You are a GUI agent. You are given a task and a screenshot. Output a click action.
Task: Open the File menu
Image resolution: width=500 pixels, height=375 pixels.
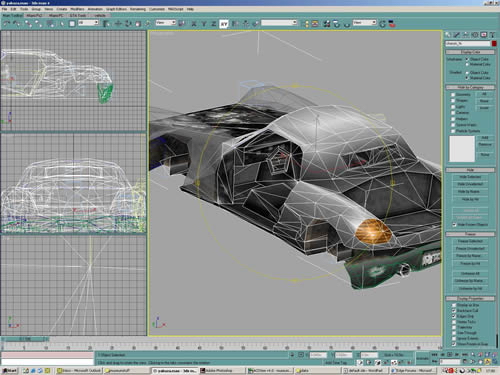pos(4,9)
